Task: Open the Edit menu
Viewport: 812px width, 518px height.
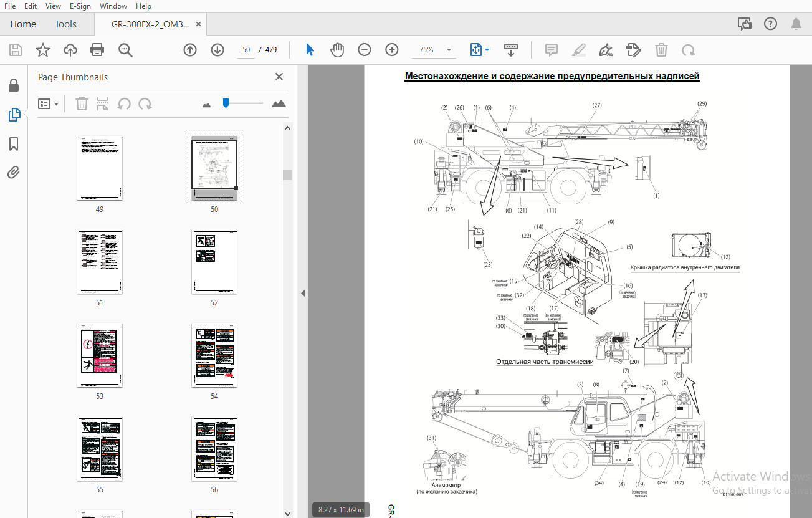Action: (31, 6)
